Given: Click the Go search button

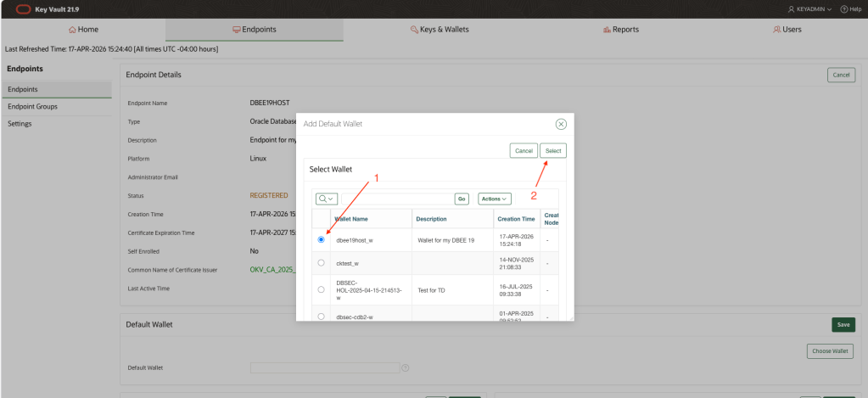Looking at the screenshot, I should click(462, 199).
